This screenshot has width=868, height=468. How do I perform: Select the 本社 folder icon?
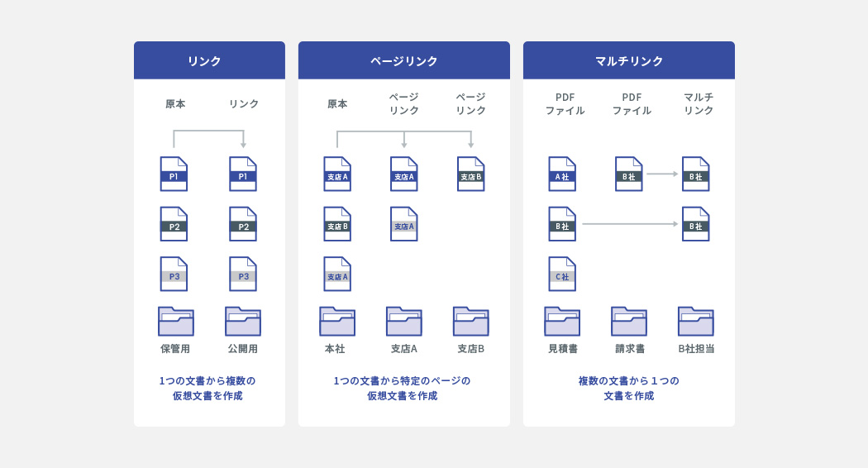336,321
